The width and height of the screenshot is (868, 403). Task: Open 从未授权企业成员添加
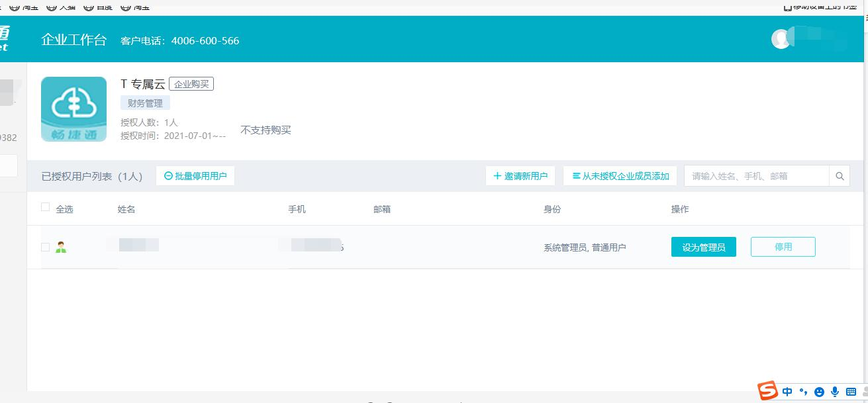coord(620,176)
